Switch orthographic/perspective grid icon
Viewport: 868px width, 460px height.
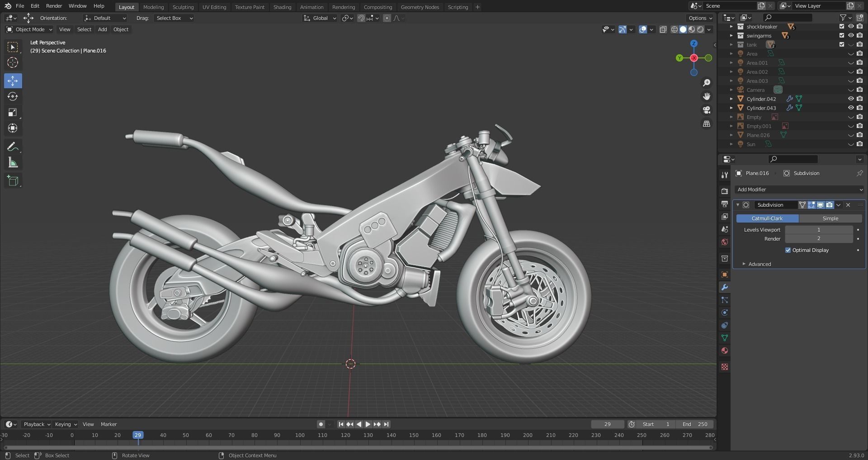(706, 123)
